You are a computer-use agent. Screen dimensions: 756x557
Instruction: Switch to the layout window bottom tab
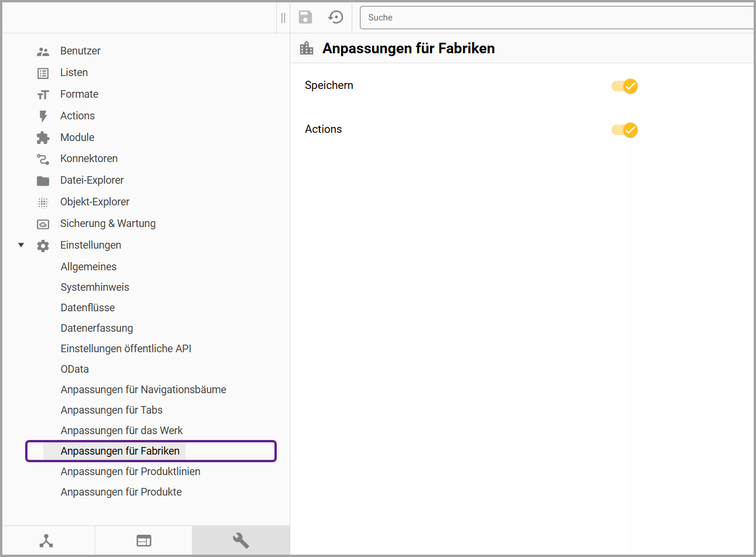click(x=143, y=541)
